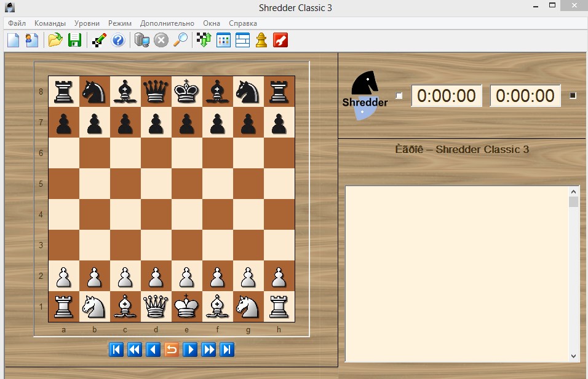Screen dimensions: 588x379
Task: Toggle the white clock indicator checkbox
Action: [399, 95]
